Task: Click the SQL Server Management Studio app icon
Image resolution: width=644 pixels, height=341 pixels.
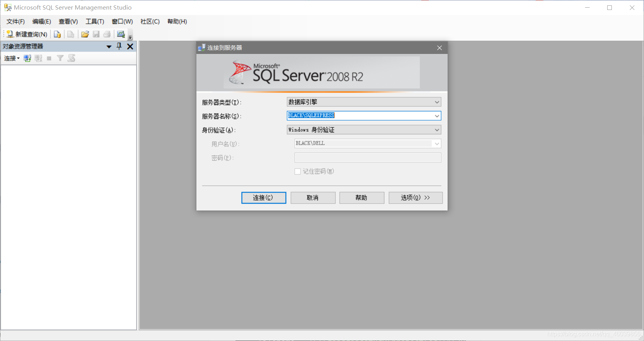Action: [x=8, y=7]
